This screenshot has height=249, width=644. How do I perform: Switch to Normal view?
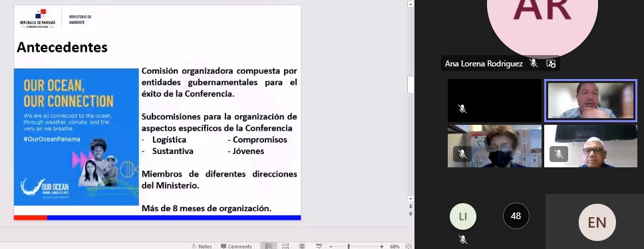269,246
